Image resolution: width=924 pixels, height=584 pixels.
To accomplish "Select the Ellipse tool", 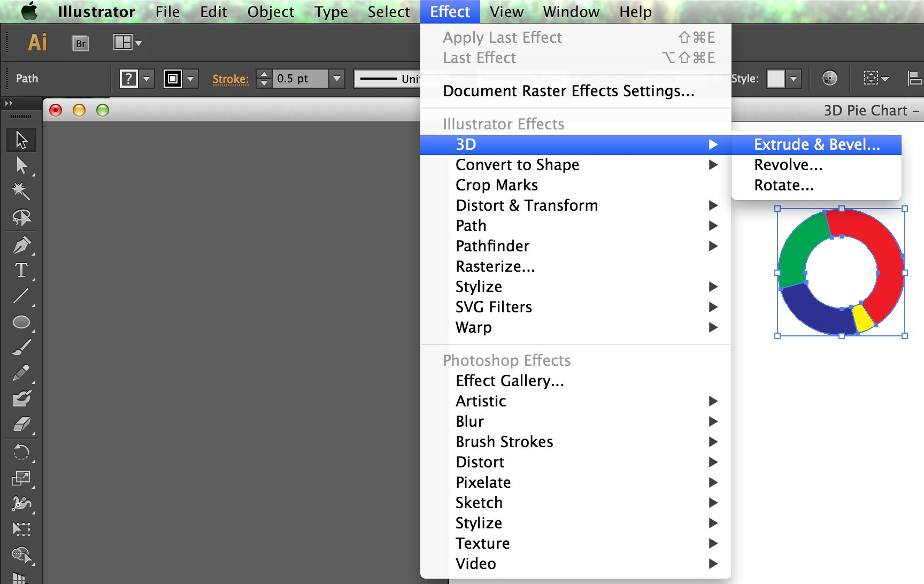I will click(21, 322).
